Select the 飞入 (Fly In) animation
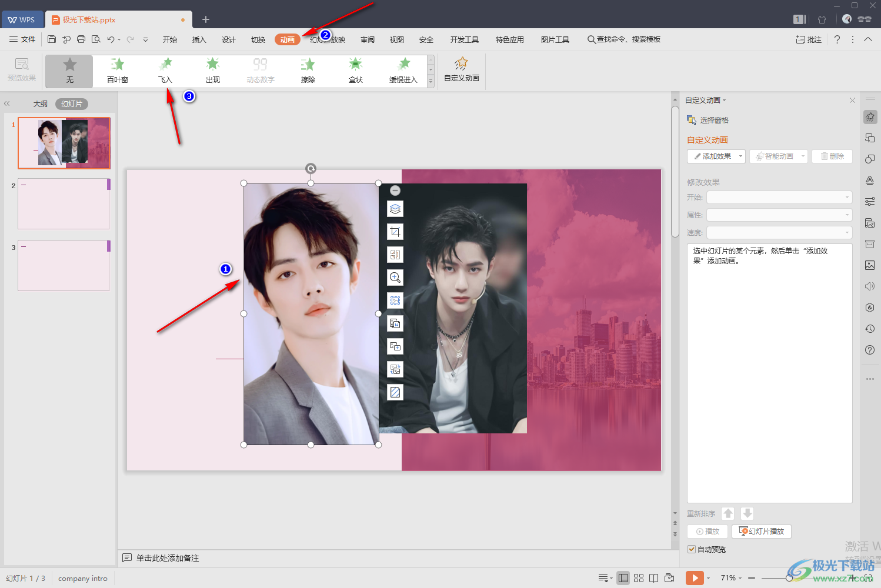 pyautogui.click(x=165, y=71)
